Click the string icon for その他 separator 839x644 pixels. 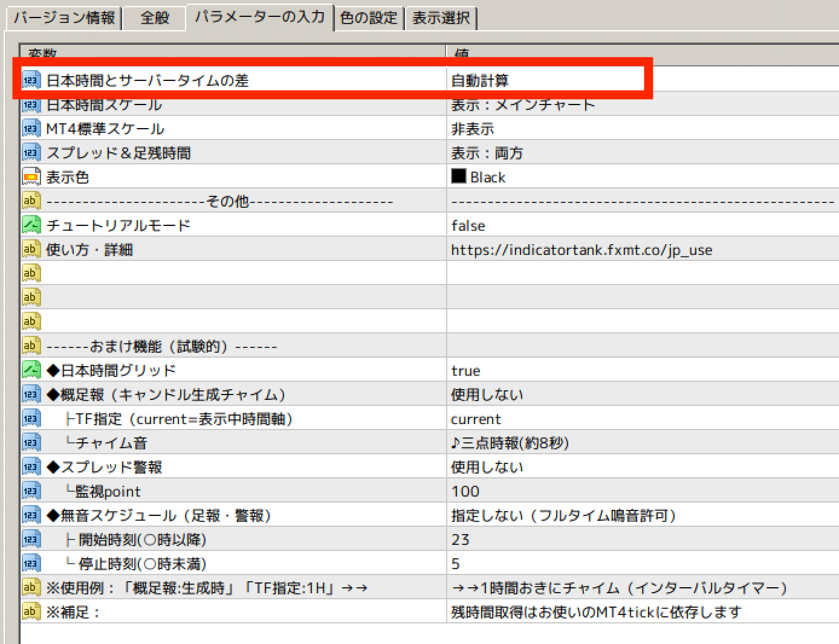click(x=31, y=201)
